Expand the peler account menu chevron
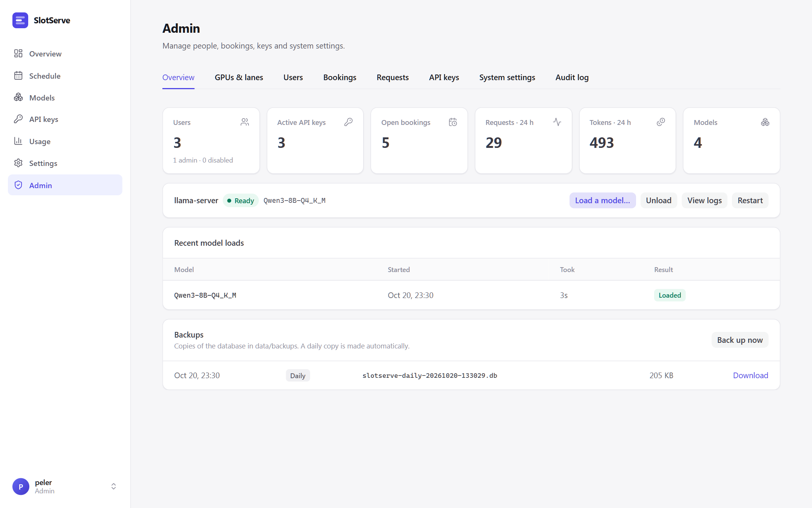Screen dimensions: 812x508 point(114,487)
